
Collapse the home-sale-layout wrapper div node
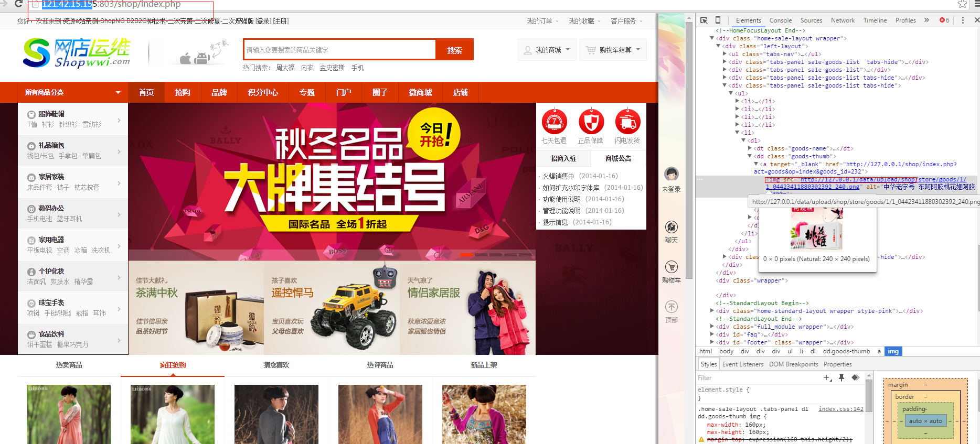tap(712, 38)
